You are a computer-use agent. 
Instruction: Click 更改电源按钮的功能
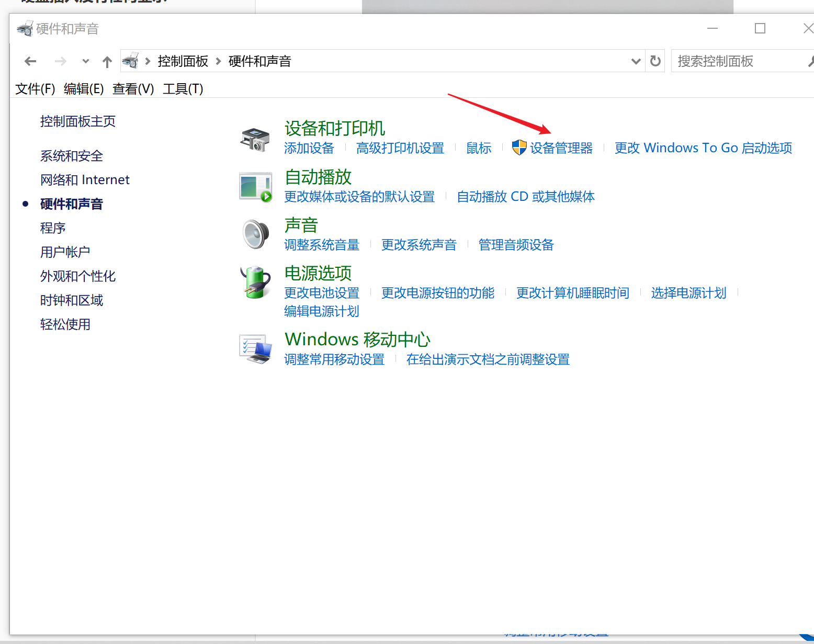pyautogui.click(x=438, y=293)
